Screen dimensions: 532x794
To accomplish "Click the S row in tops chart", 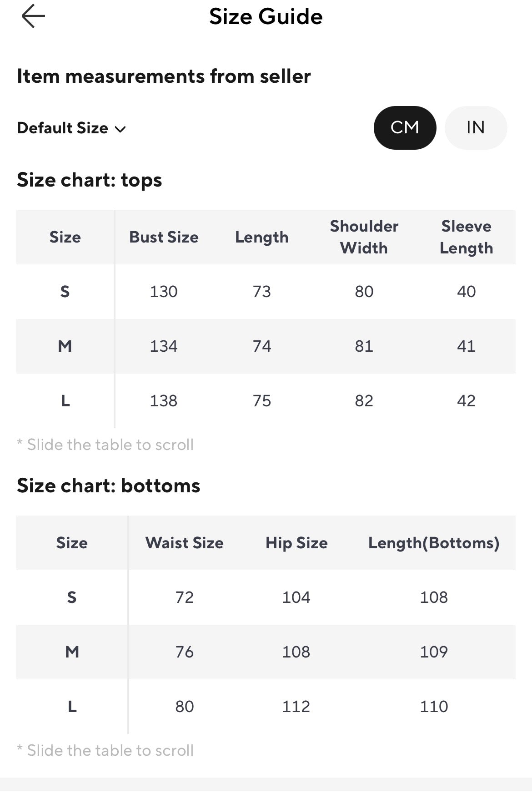I will click(266, 292).
